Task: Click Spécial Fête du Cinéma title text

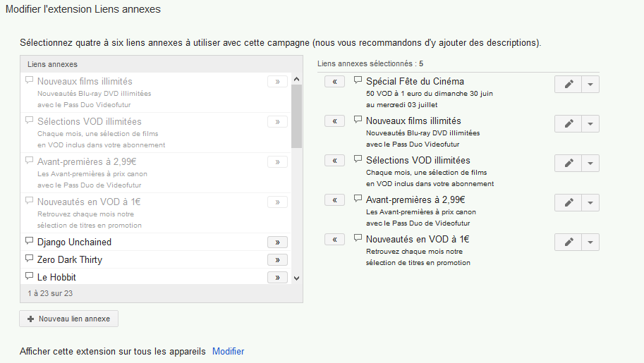Action: tap(415, 81)
